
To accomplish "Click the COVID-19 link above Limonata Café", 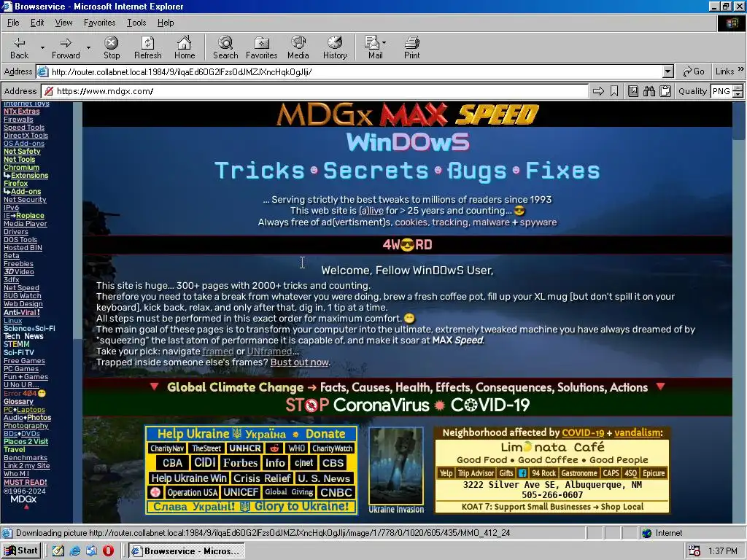I will click(x=583, y=433).
